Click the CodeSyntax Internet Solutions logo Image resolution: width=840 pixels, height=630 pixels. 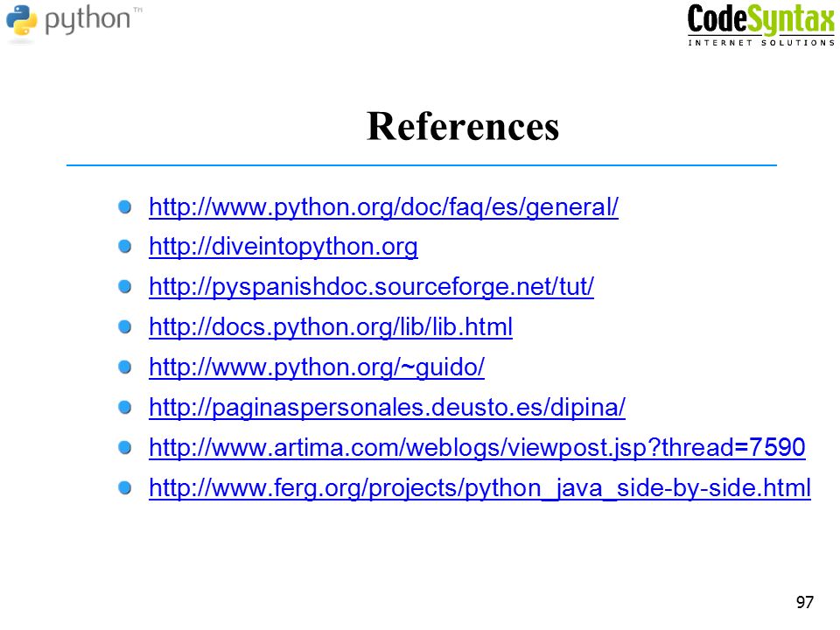coord(760,24)
